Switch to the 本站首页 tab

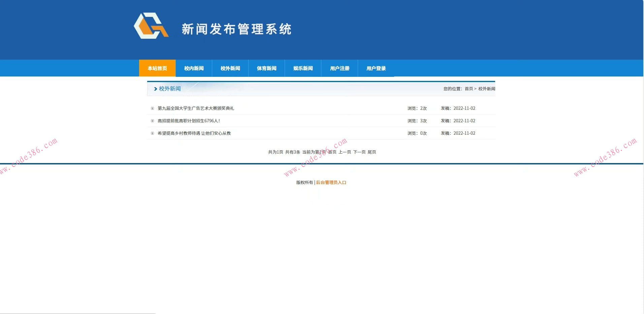tap(157, 68)
